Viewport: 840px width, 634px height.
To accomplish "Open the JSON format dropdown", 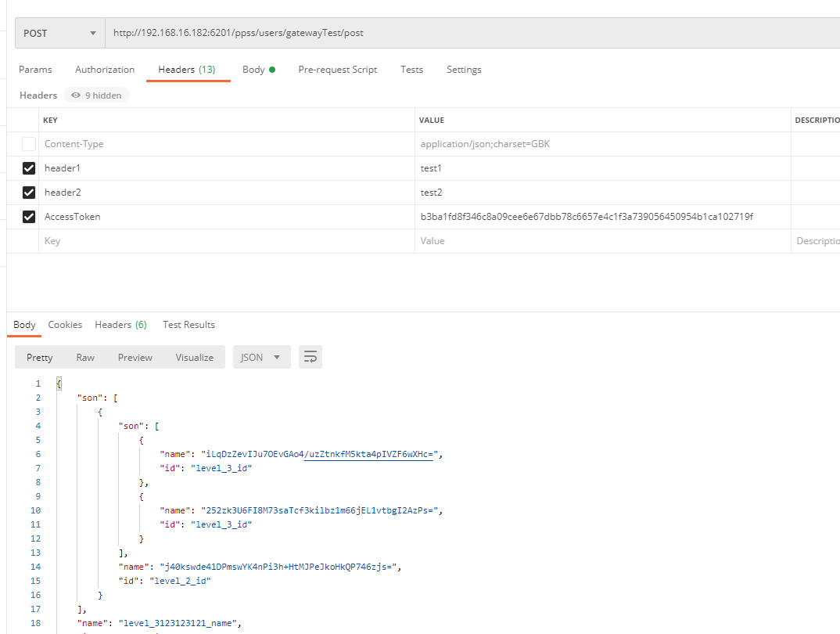I will pos(261,358).
